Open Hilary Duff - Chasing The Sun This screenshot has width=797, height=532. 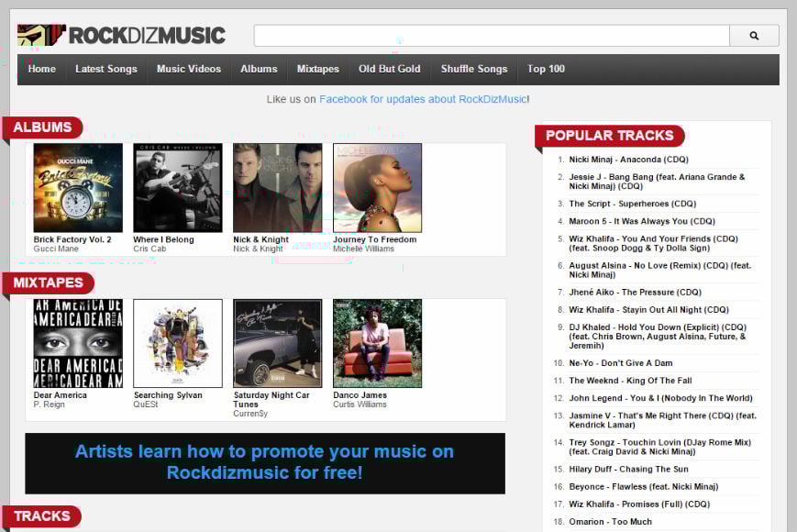pyautogui.click(x=629, y=469)
